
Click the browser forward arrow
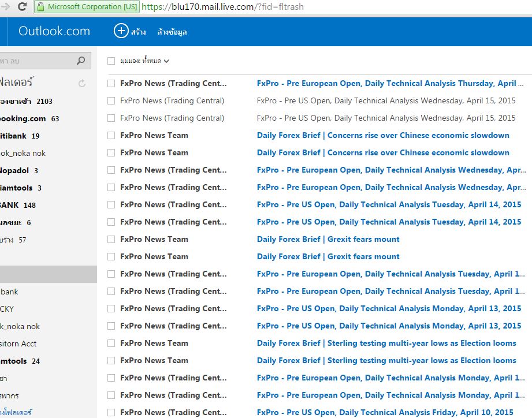pyautogui.click(x=6, y=7)
